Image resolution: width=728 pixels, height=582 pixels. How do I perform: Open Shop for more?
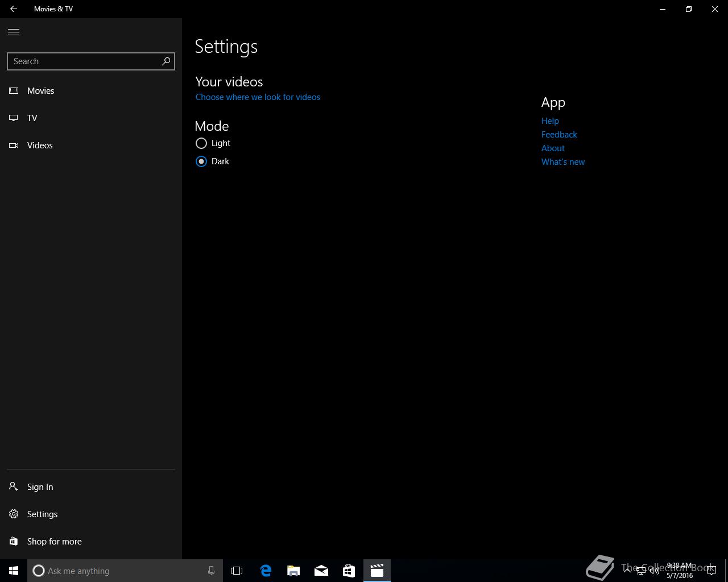(91, 542)
